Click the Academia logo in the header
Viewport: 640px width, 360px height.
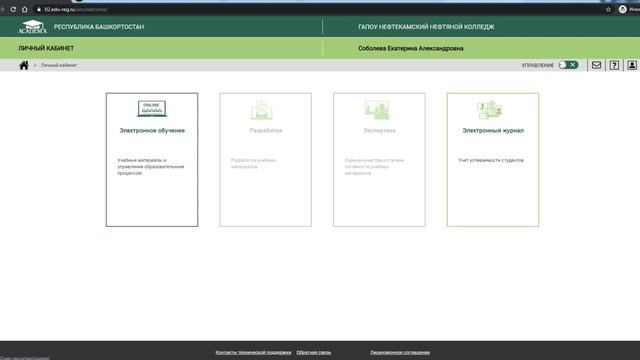click(x=33, y=27)
